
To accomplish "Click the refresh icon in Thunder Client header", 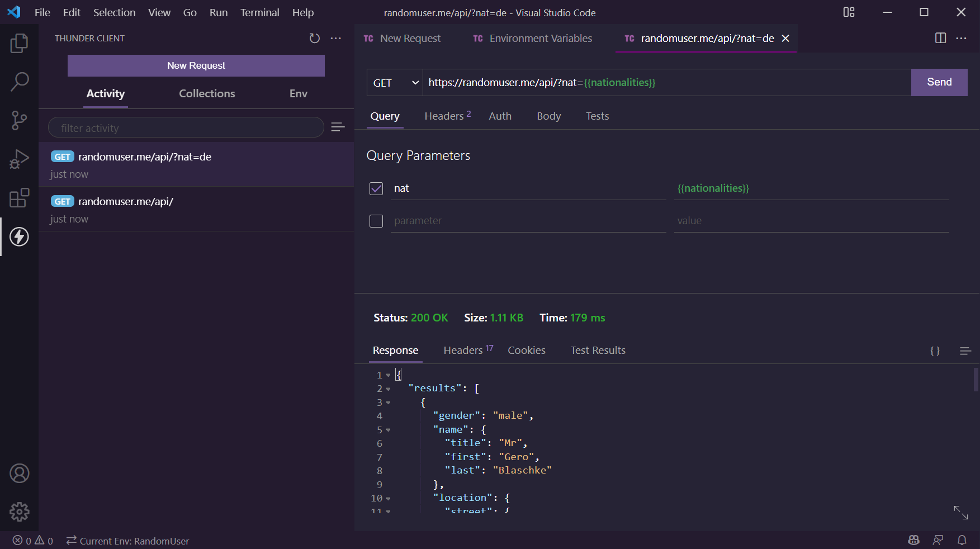I will pyautogui.click(x=315, y=38).
